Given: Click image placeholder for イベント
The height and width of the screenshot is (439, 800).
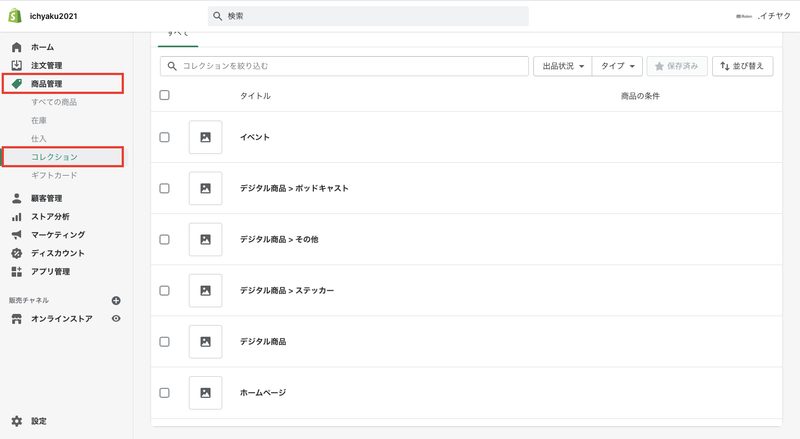Looking at the screenshot, I should [x=206, y=137].
